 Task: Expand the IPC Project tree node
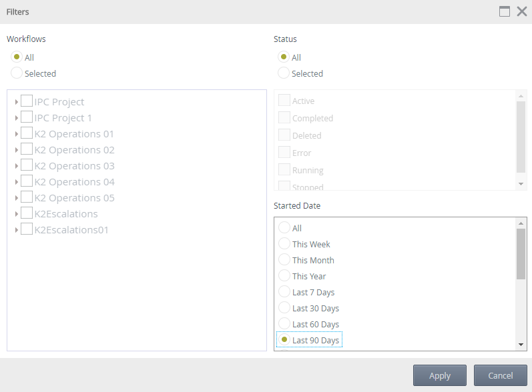click(x=16, y=102)
